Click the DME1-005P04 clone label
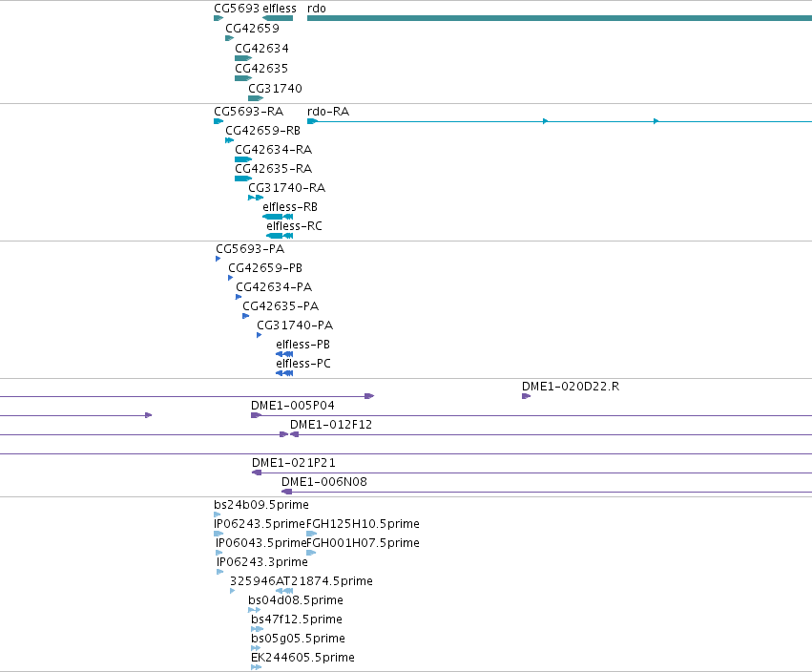The width and height of the screenshot is (812, 672). pos(293,406)
